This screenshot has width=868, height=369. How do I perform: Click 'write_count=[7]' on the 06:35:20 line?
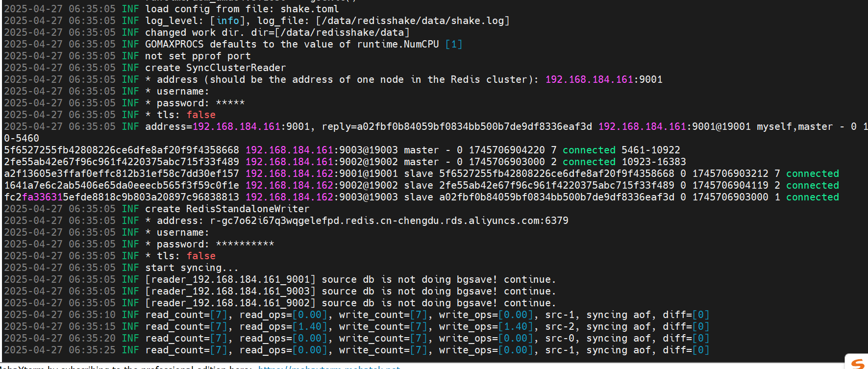[x=383, y=338]
